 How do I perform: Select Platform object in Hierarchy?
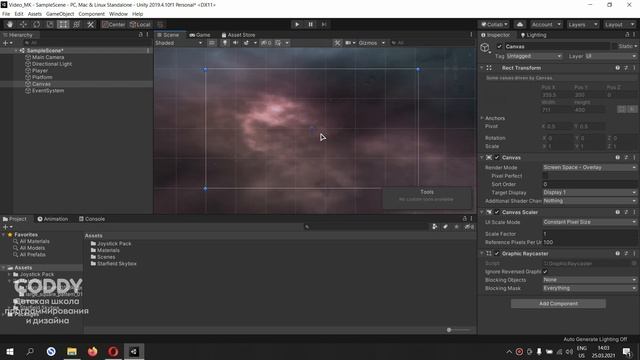point(42,77)
